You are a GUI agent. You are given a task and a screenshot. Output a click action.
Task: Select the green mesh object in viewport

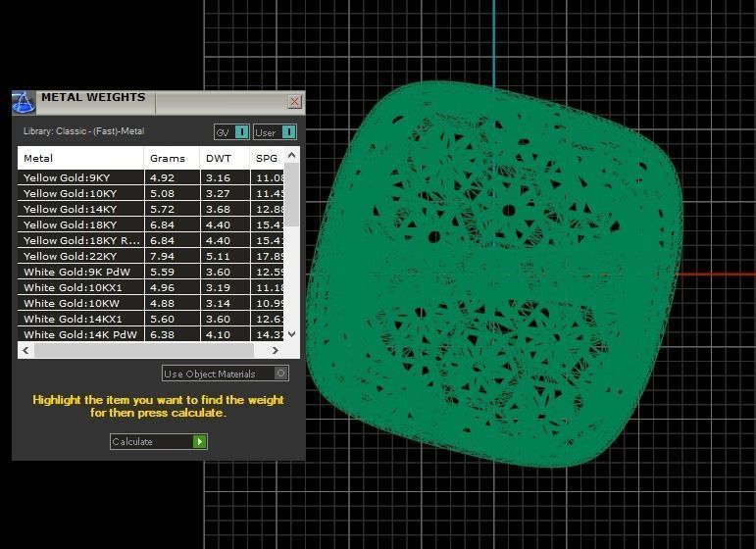pos(494,274)
